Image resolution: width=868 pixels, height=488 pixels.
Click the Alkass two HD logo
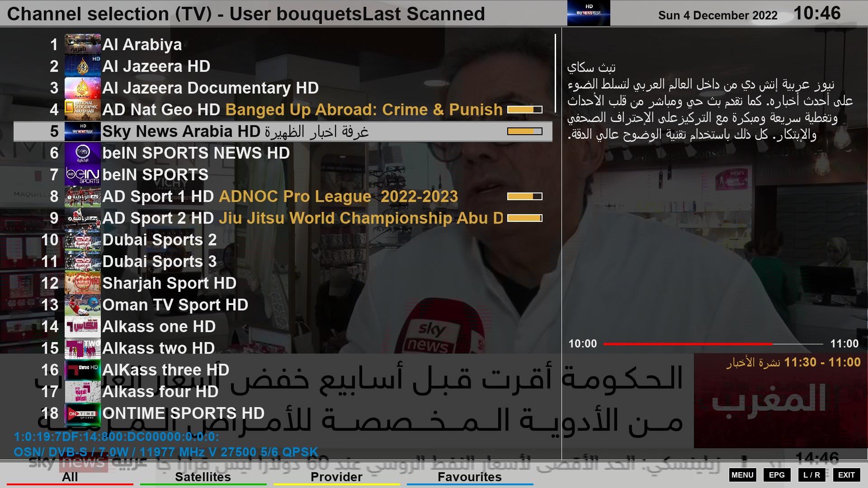83,348
